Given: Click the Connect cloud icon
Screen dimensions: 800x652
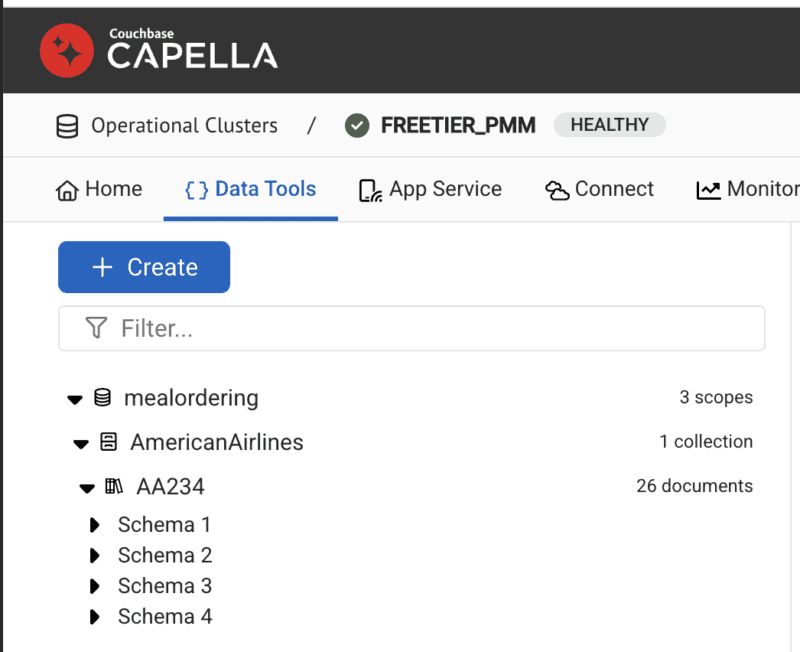Looking at the screenshot, I should coord(557,190).
